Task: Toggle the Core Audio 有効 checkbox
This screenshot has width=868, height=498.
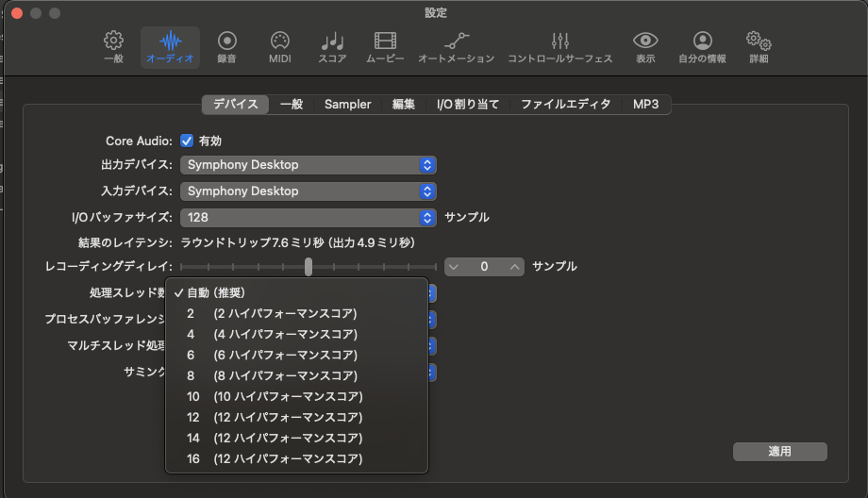Action: (x=187, y=141)
